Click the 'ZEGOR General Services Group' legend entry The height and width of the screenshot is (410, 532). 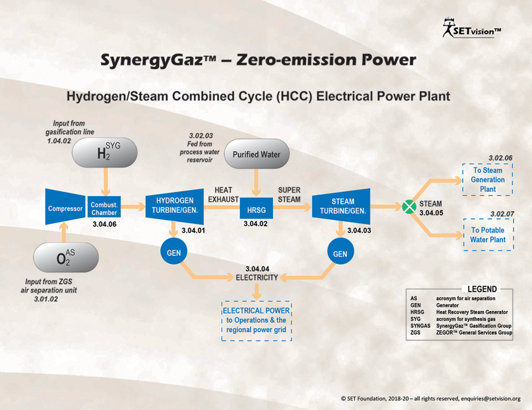(x=474, y=333)
